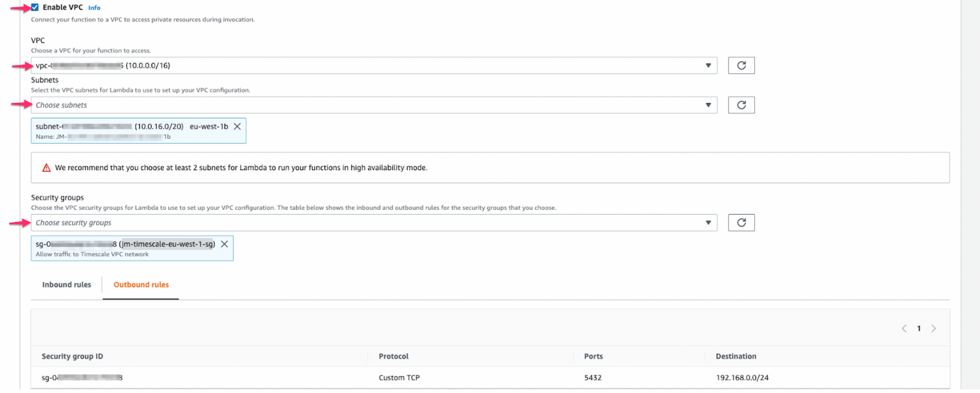This screenshot has width=980, height=393.
Task: Select page 1 in rules pagination
Action: pos(919,328)
